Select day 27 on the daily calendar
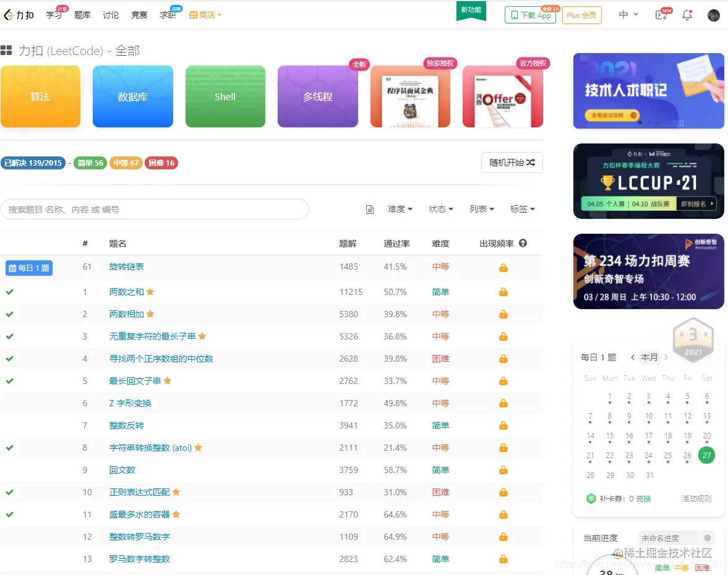 (707, 455)
